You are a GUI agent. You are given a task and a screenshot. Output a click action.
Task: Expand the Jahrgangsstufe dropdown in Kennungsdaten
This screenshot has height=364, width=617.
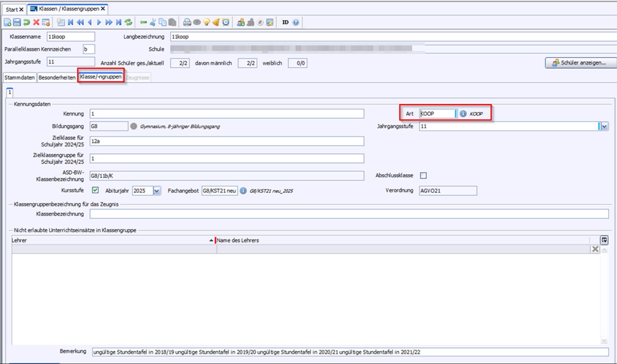pyautogui.click(x=604, y=127)
